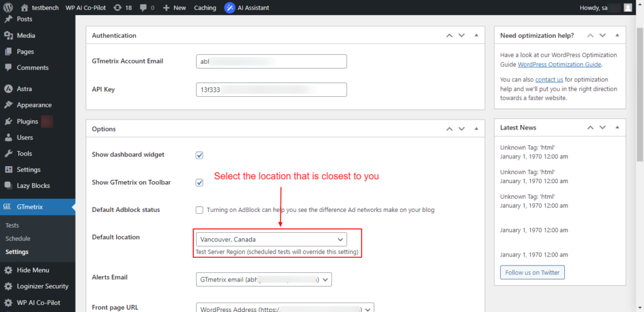The image size is (644, 312).
Task: Move Options panel down
Action: pyautogui.click(x=462, y=129)
